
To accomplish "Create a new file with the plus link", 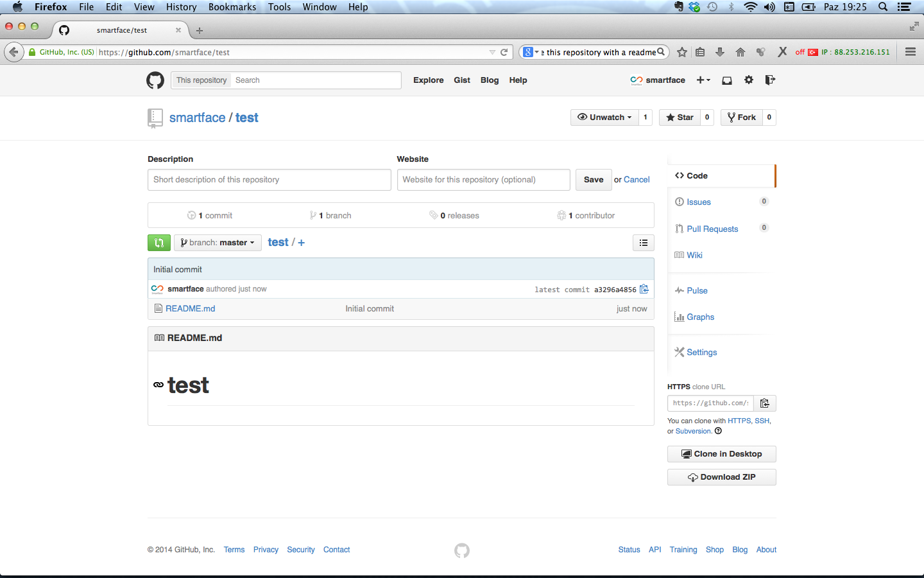I will [x=302, y=243].
